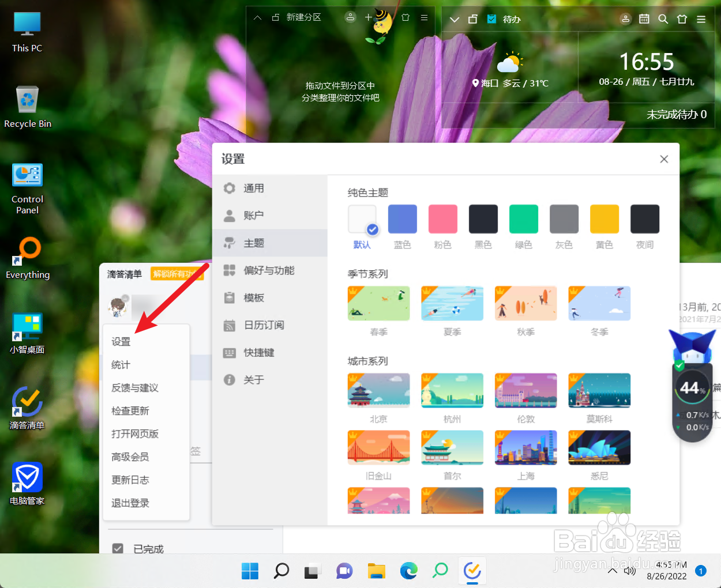Select the 蓝色 blue theme swatch

pyautogui.click(x=403, y=219)
